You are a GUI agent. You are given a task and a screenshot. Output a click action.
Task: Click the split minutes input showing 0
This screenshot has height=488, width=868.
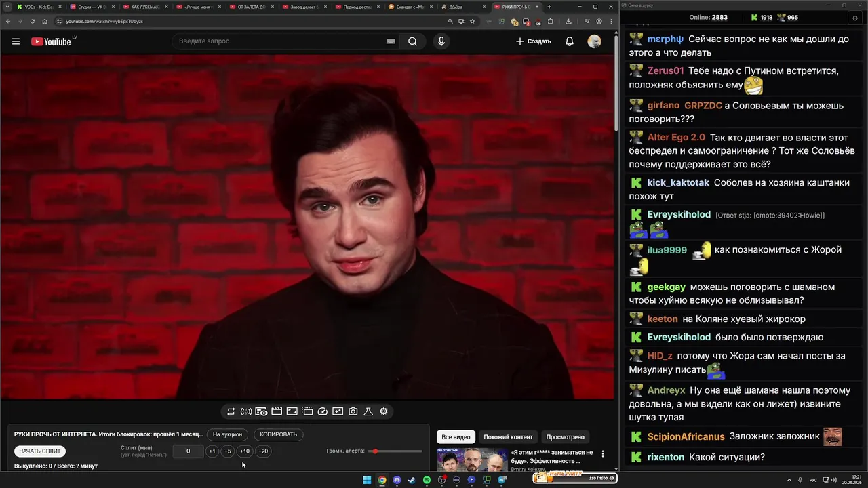[x=188, y=451]
